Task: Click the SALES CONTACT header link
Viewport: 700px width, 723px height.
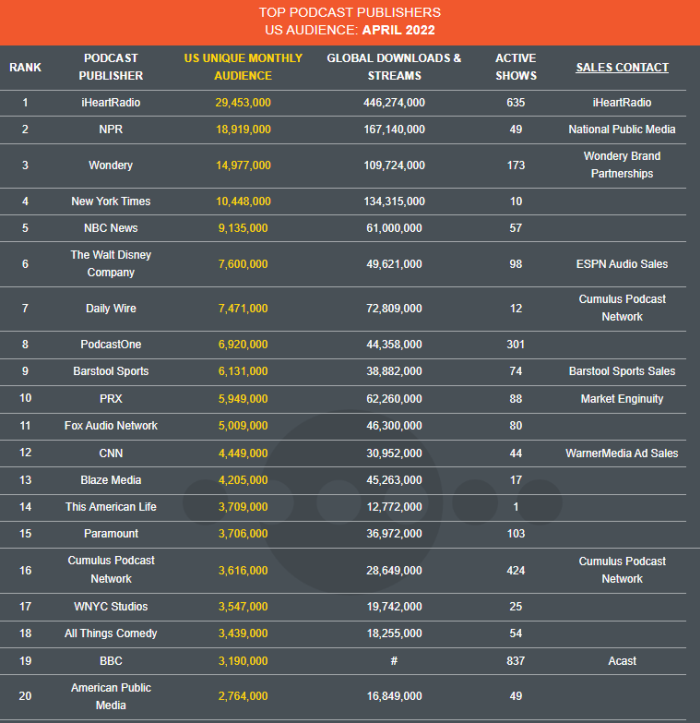Action: click(x=622, y=67)
